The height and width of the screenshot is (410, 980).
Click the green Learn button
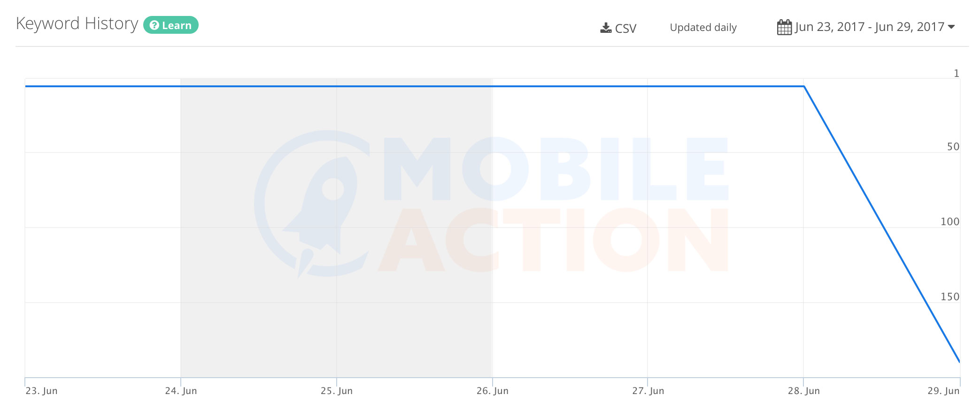(171, 25)
